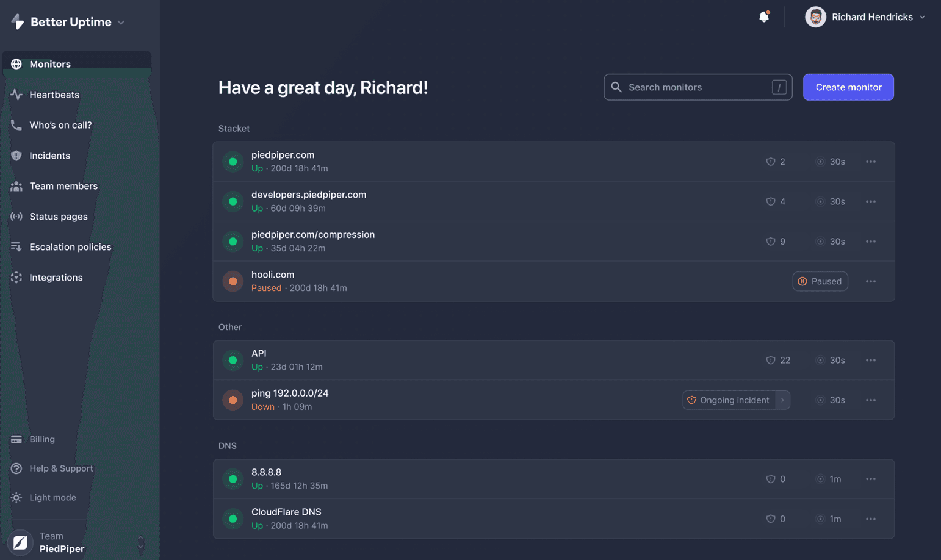Click the Better Uptime lightning logo
Viewport: 941px width, 560px height.
click(18, 22)
